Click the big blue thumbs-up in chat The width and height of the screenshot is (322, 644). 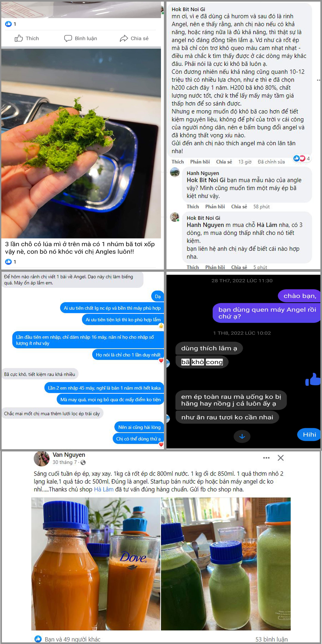click(313, 379)
